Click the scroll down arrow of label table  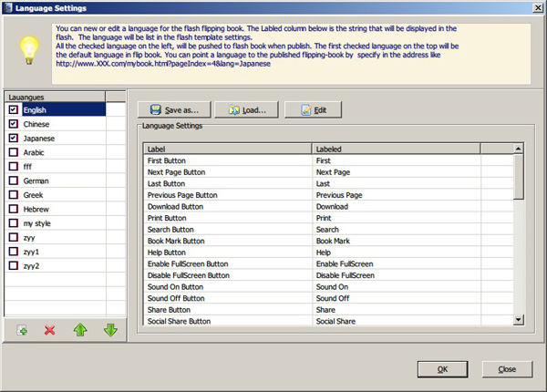[519, 319]
